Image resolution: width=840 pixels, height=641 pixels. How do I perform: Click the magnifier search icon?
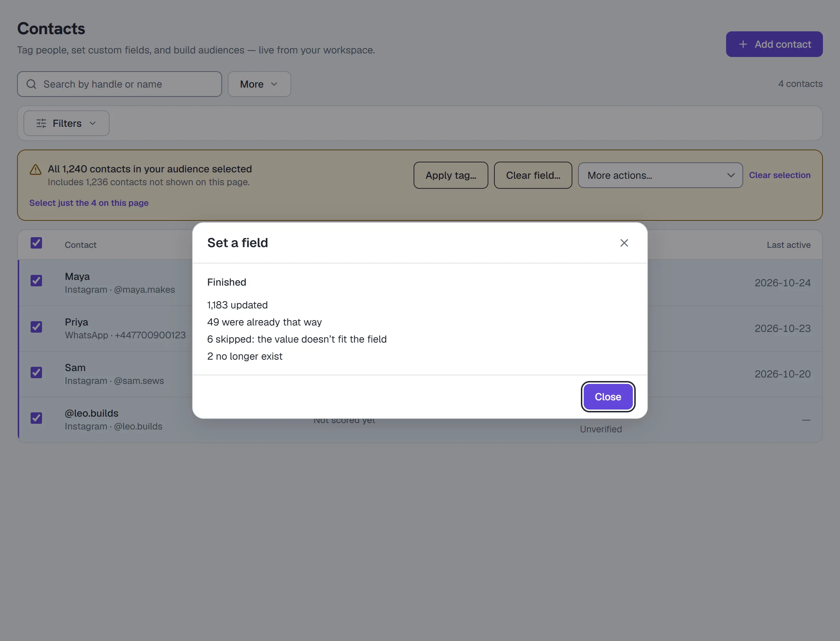31,84
